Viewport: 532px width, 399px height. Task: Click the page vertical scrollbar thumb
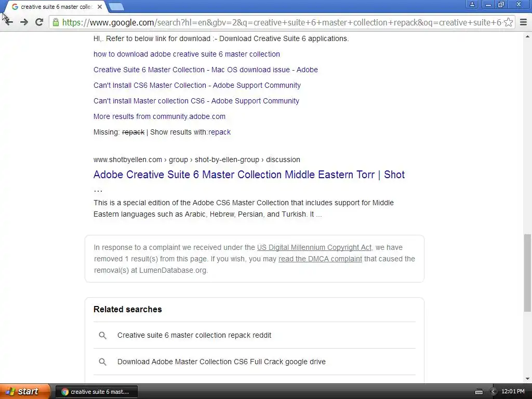527,273
